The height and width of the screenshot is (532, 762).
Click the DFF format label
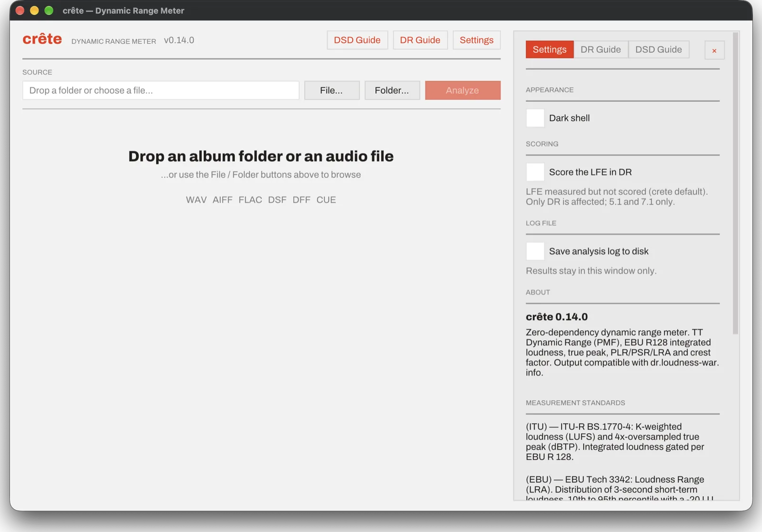pos(301,200)
